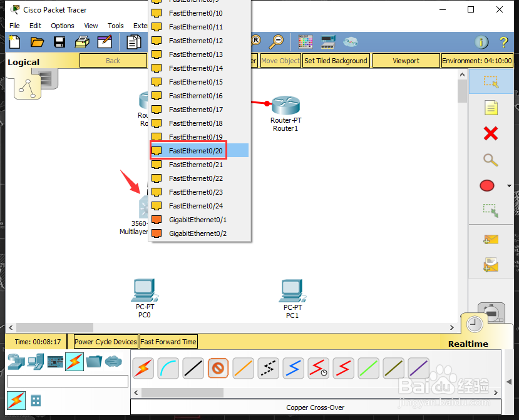Image resolution: width=519 pixels, height=420 pixels.
Task: Choose the Inspect magnifier tool
Action: pyautogui.click(x=491, y=160)
